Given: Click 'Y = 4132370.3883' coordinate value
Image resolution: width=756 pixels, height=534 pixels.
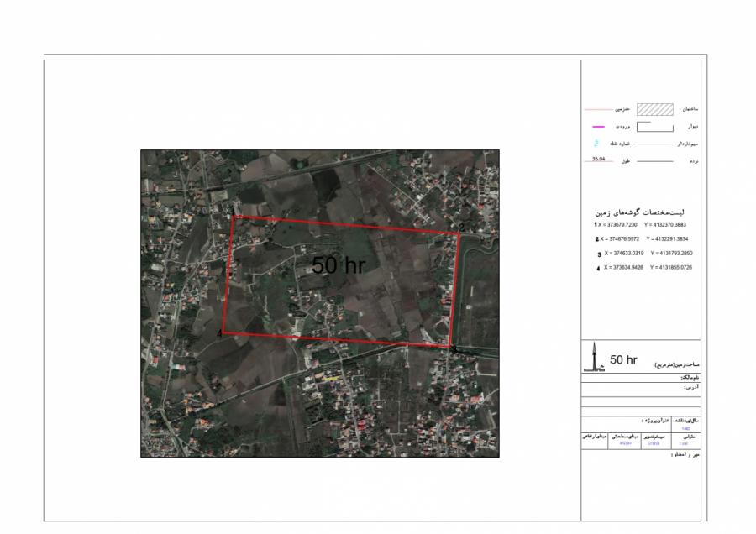Looking at the screenshot, I should coord(665,224).
